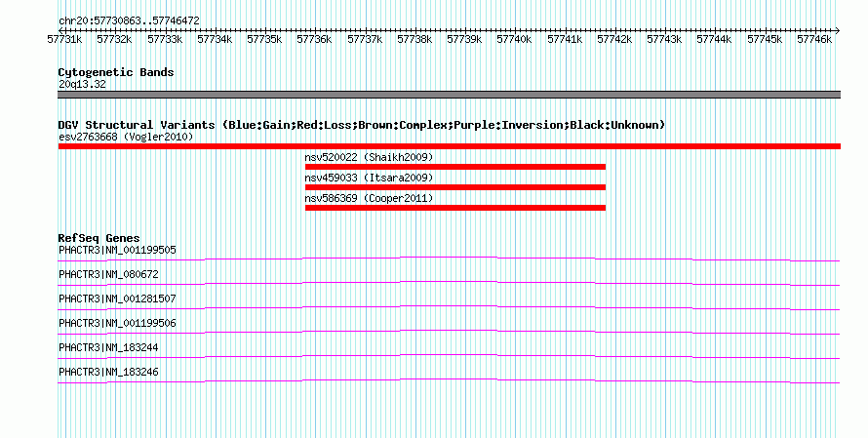The height and width of the screenshot is (438, 868).
Task: Open transcript PHACTR3|NM_183246 label
Action: click(108, 372)
